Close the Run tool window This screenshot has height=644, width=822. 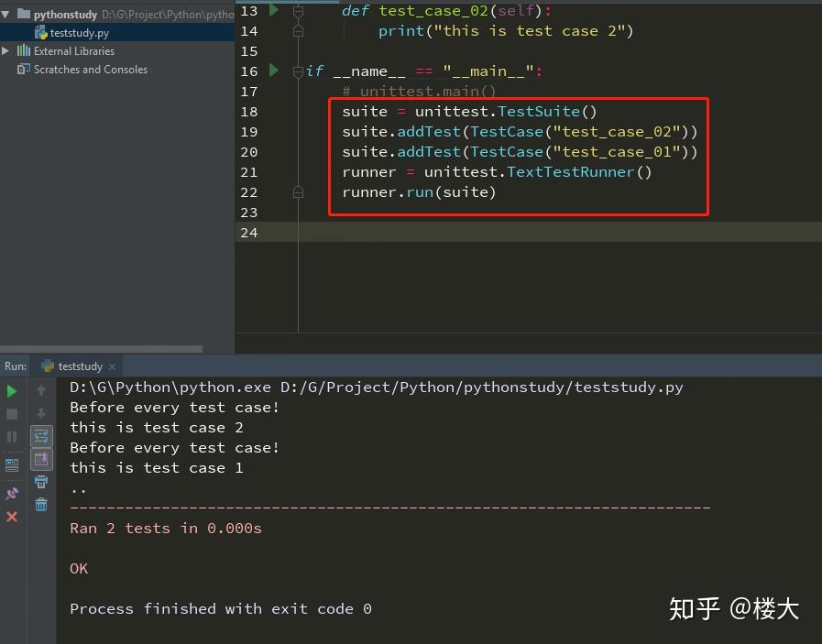tap(12, 516)
